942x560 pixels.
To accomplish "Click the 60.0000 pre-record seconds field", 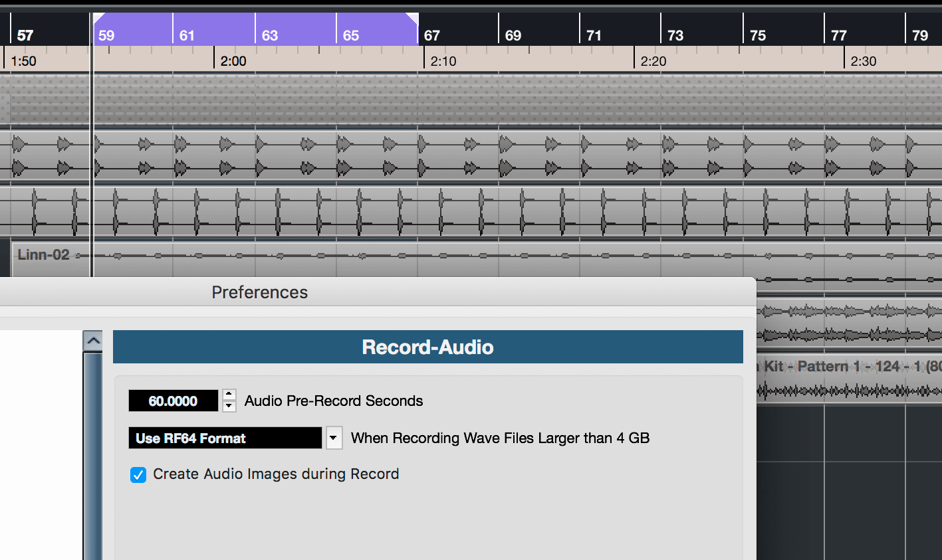I will click(174, 401).
